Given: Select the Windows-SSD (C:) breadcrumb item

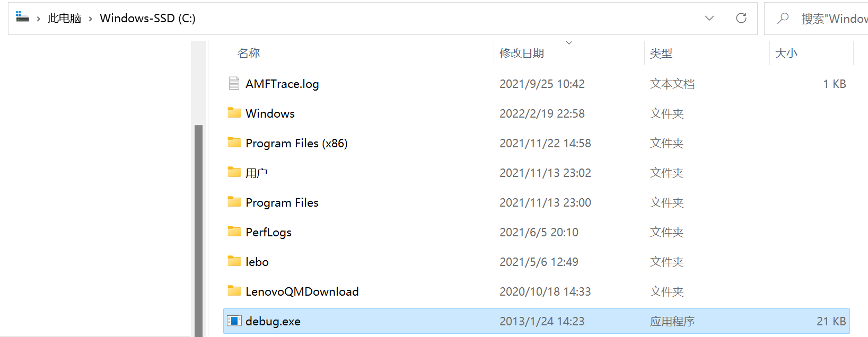Looking at the screenshot, I should pos(147,16).
